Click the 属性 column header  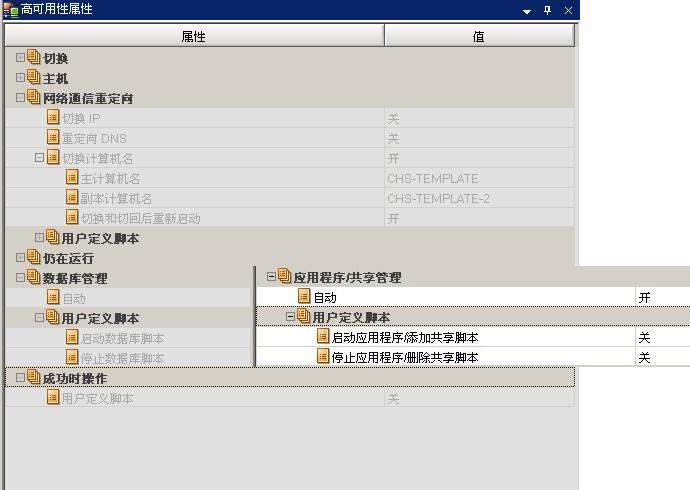click(194, 36)
